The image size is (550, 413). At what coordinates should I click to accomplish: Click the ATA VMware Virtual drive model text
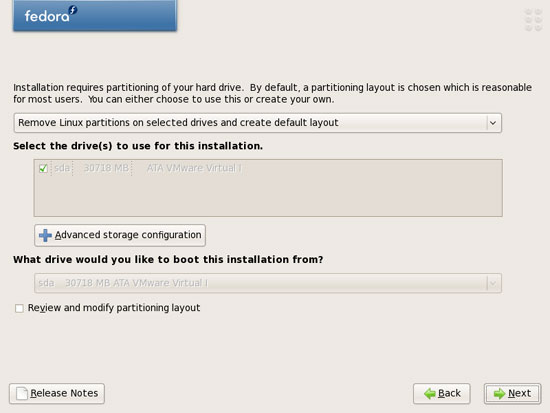(194, 168)
